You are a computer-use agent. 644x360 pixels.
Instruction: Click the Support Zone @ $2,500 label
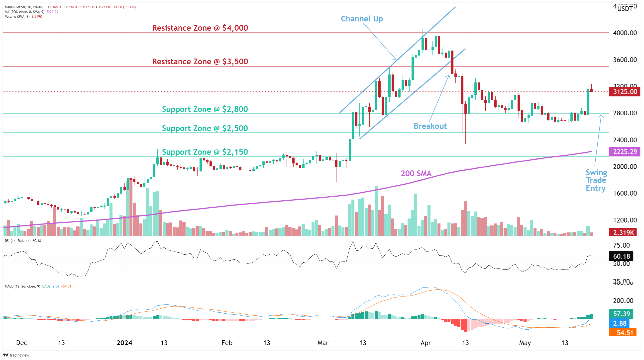click(x=205, y=128)
